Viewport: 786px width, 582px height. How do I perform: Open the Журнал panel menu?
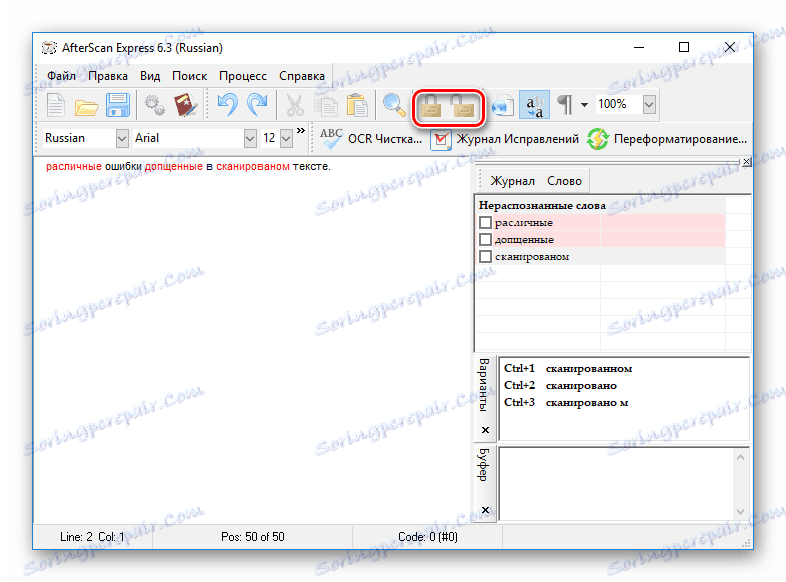click(512, 181)
